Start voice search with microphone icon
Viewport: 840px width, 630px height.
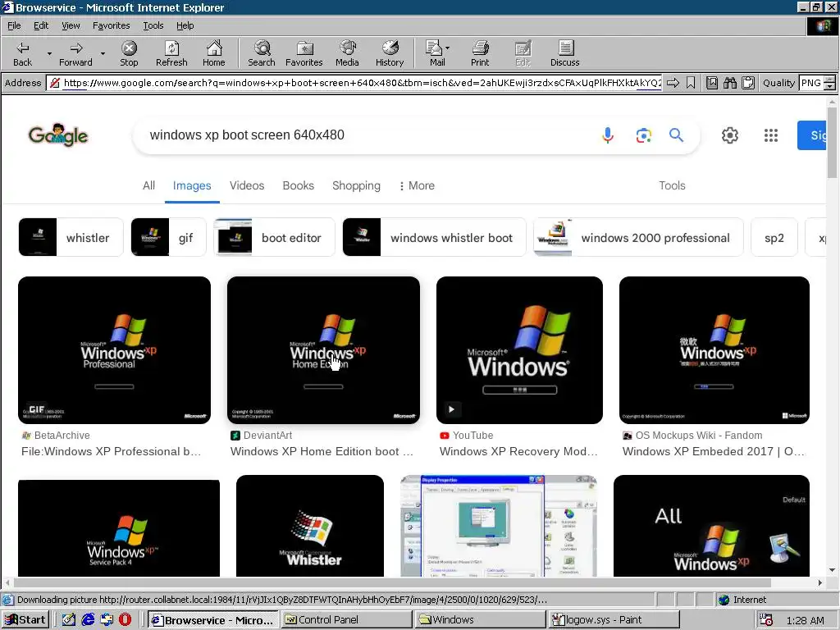tap(608, 135)
